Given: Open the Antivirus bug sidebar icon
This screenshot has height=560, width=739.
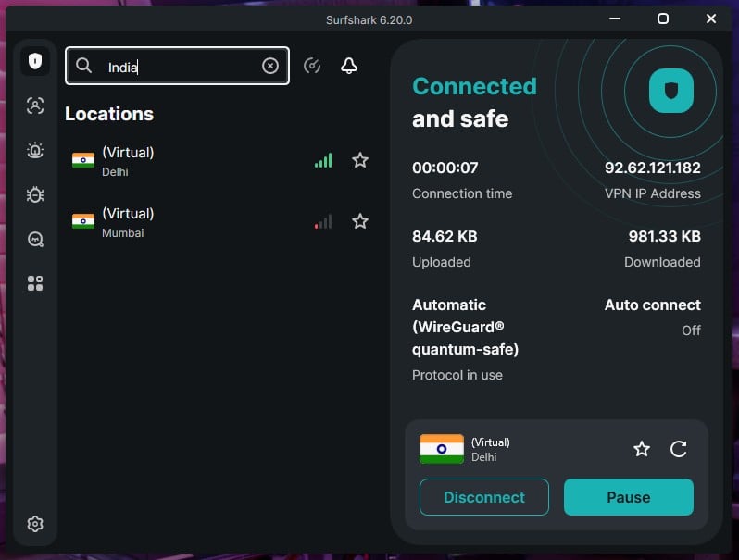Looking at the screenshot, I should (35, 194).
